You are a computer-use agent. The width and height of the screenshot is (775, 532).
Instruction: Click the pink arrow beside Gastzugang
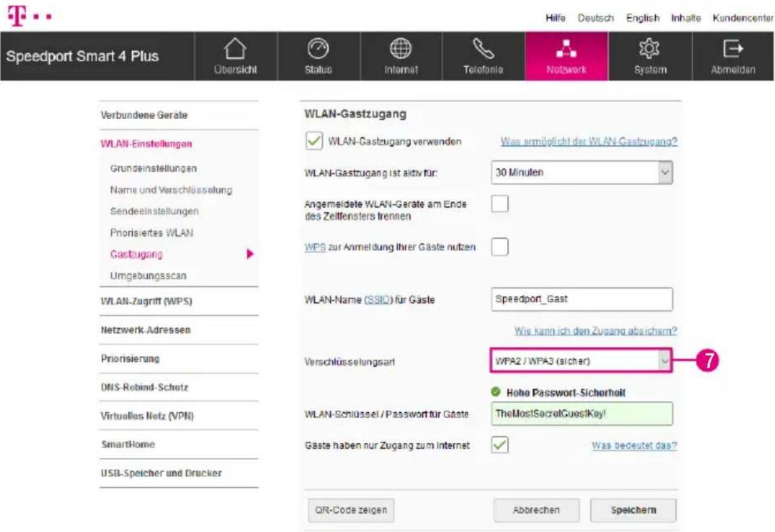[250, 254]
